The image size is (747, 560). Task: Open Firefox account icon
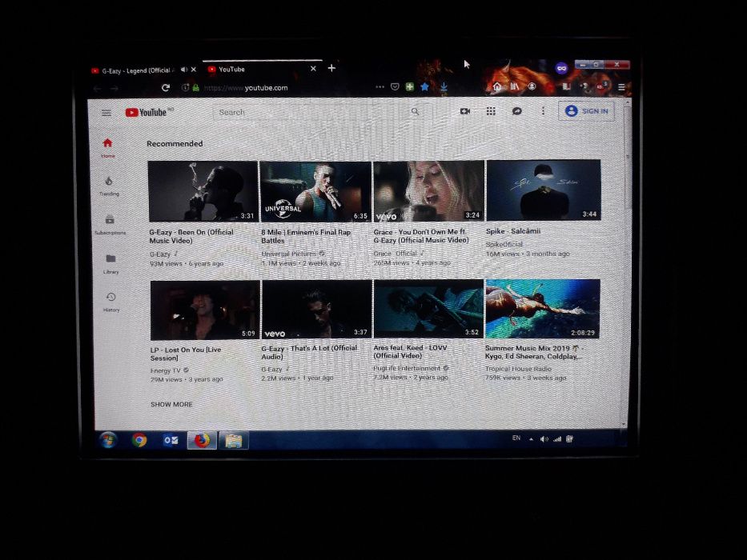pyautogui.click(x=532, y=86)
